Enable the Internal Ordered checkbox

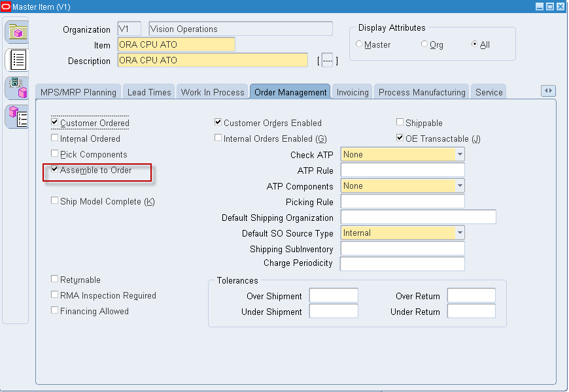pos(55,139)
